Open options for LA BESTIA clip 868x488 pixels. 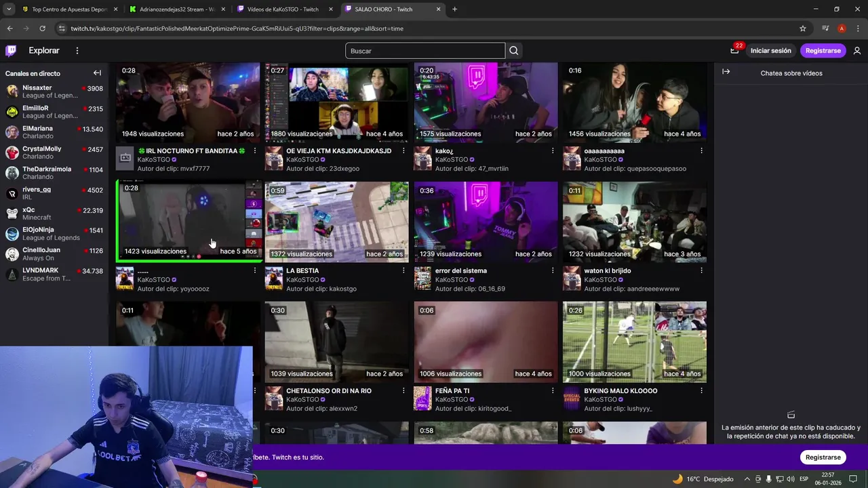click(403, 270)
